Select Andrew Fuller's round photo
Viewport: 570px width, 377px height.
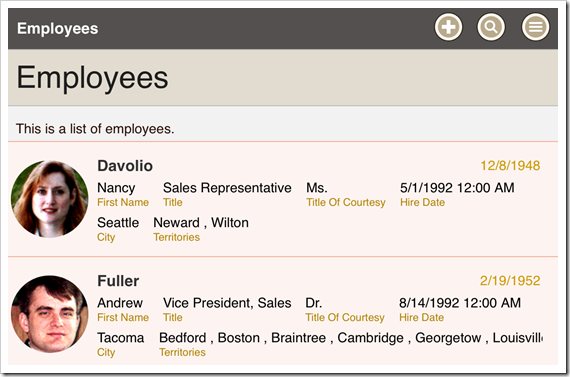coord(49,314)
